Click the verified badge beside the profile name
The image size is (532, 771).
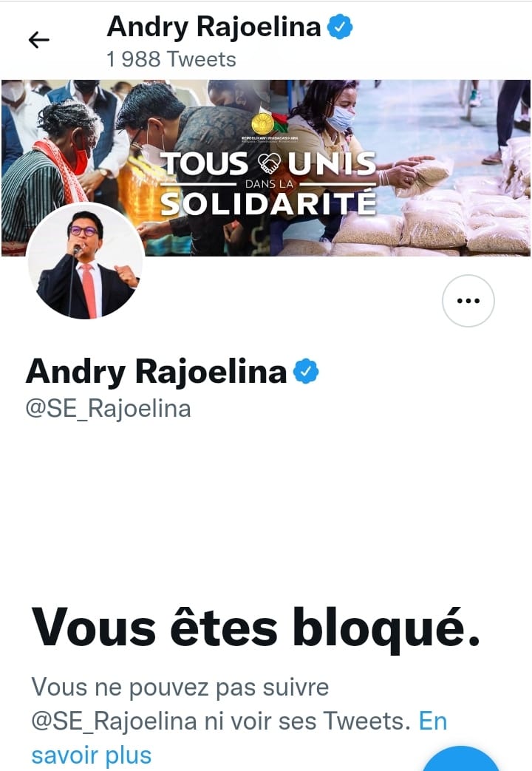(307, 371)
